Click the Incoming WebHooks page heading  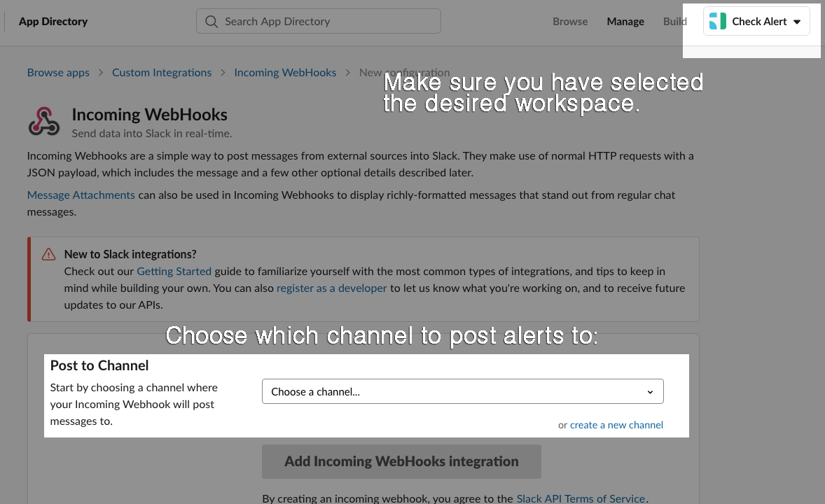[x=149, y=115]
